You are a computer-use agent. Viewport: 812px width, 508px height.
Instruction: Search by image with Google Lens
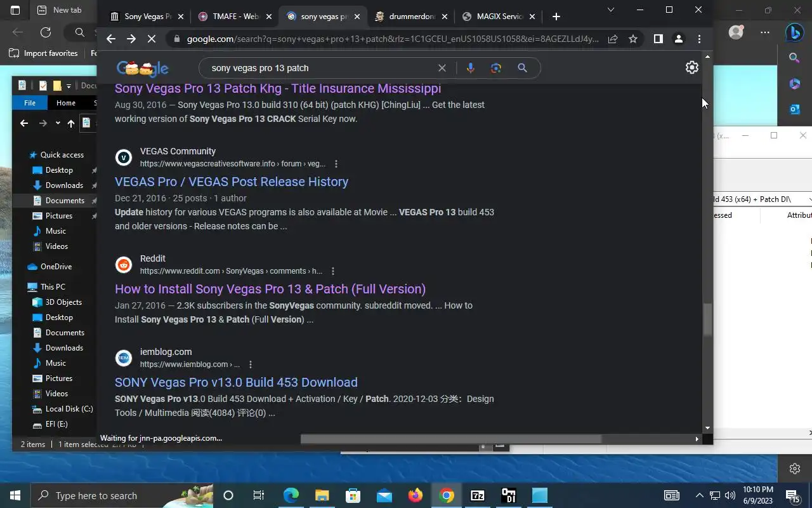pos(496,68)
